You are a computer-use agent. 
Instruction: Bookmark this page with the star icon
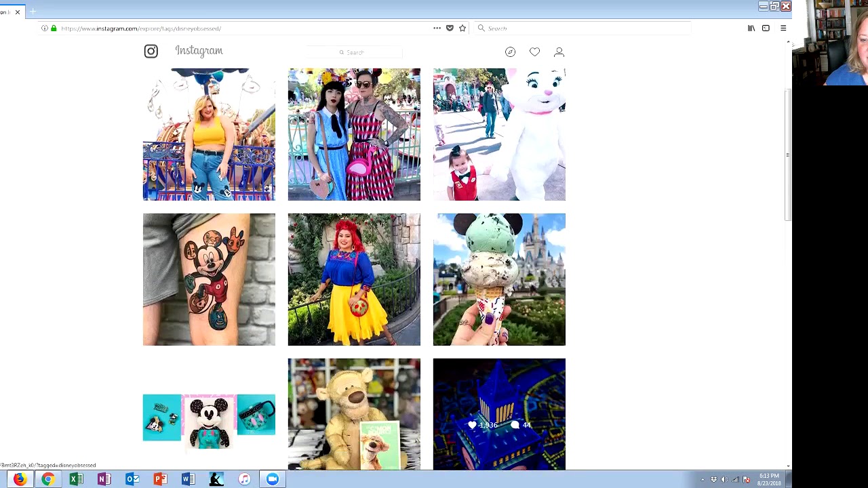[x=462, y=28]
